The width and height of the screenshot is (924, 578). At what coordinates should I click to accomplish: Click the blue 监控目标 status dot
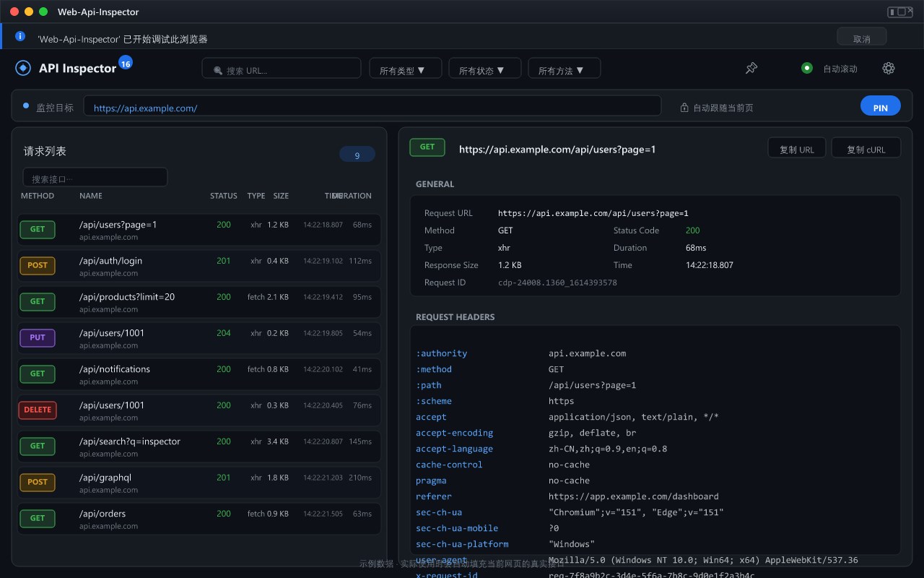pyautogui.click(x=26, y=105)
